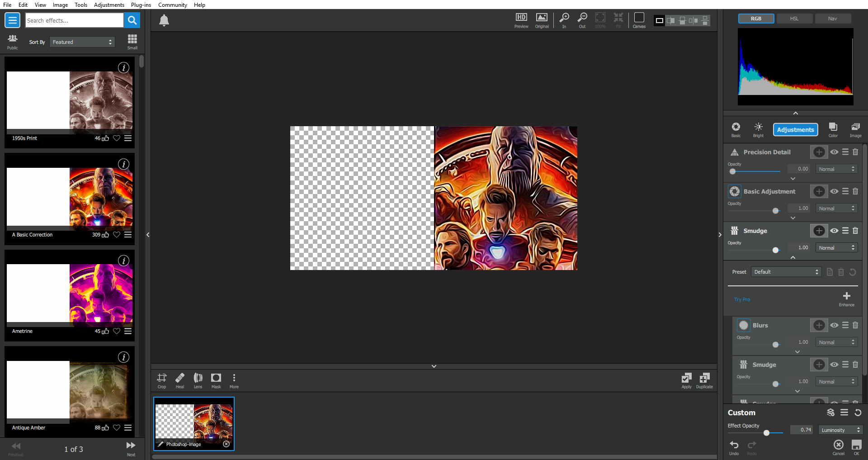Open the Color panel

coord(833,130)
